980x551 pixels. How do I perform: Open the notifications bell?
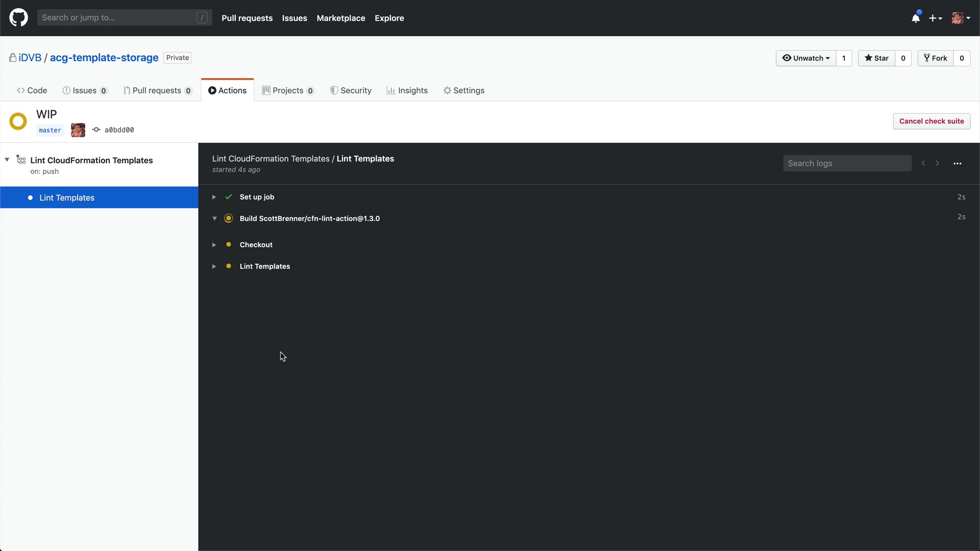916,18
